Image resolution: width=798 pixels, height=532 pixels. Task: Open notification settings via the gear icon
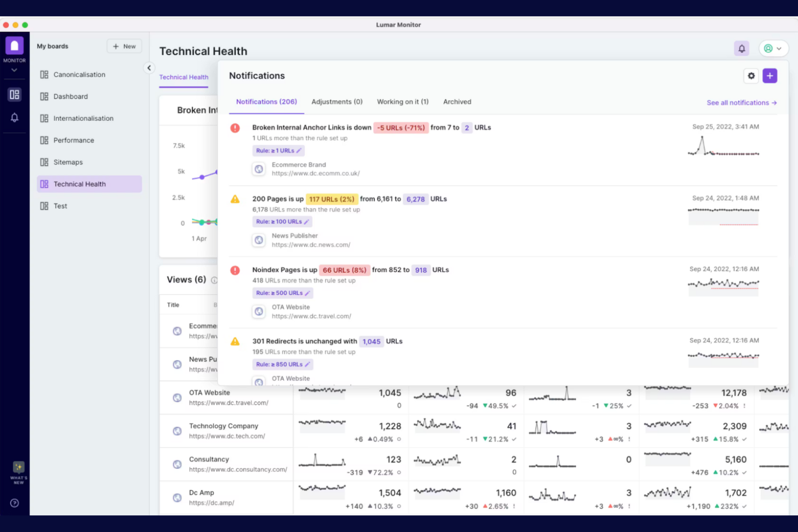pyautogui.click(x=751, y=76)
